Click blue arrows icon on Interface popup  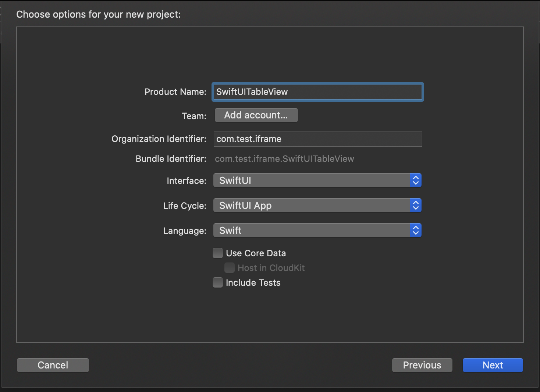coord(416,181)
